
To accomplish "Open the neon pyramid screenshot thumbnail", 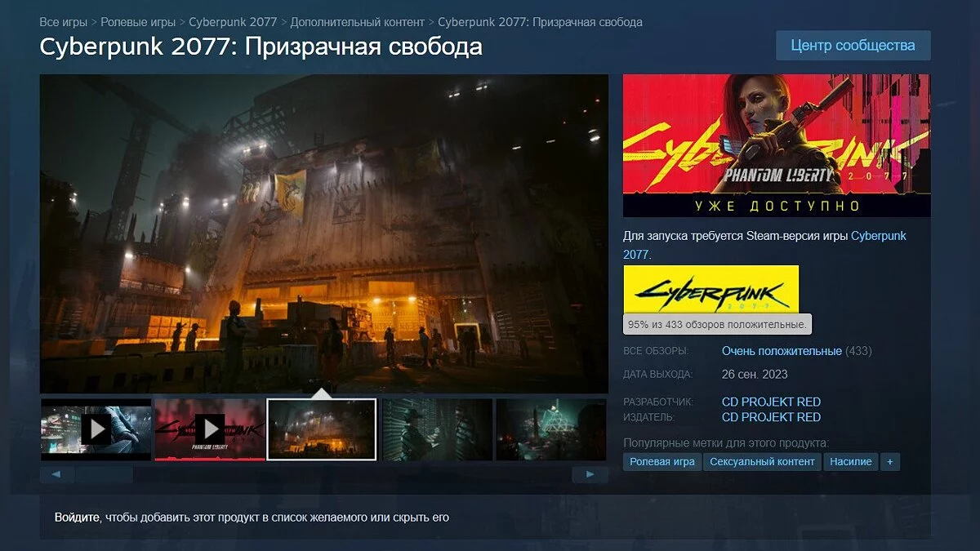I will [550, 429].
